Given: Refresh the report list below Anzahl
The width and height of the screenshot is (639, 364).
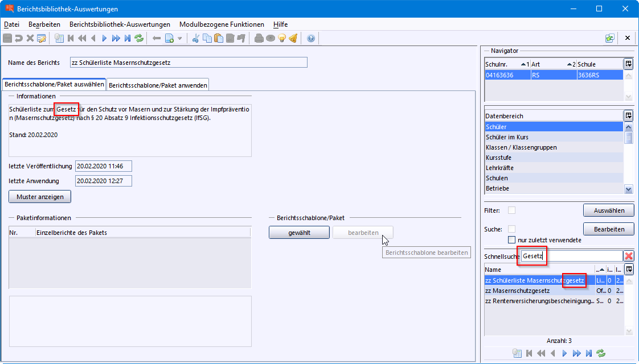Looking at the screenshot, I should tap(601, 353).
